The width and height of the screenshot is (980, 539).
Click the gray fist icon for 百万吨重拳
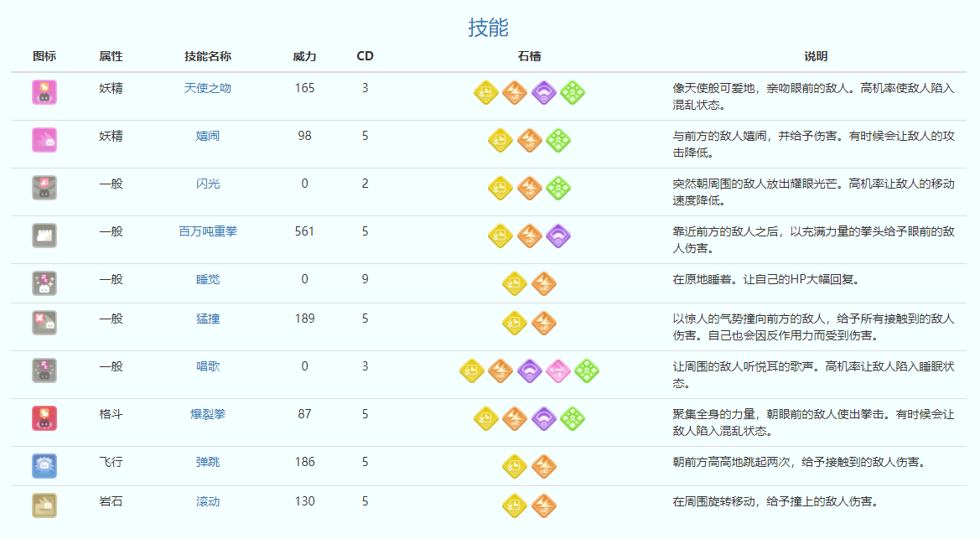[44, 236]
